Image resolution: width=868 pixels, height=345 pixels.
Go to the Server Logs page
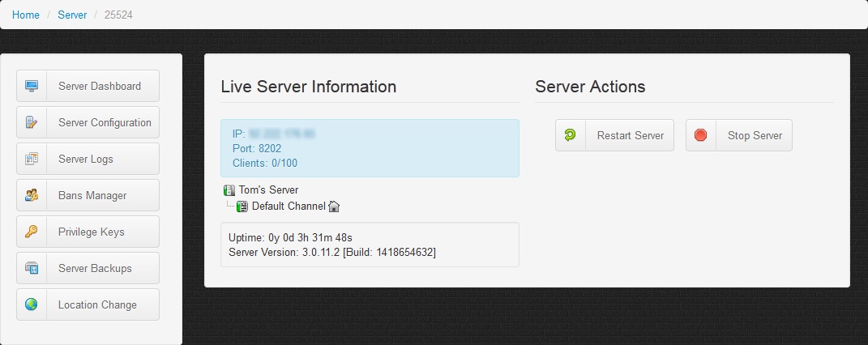85,159
